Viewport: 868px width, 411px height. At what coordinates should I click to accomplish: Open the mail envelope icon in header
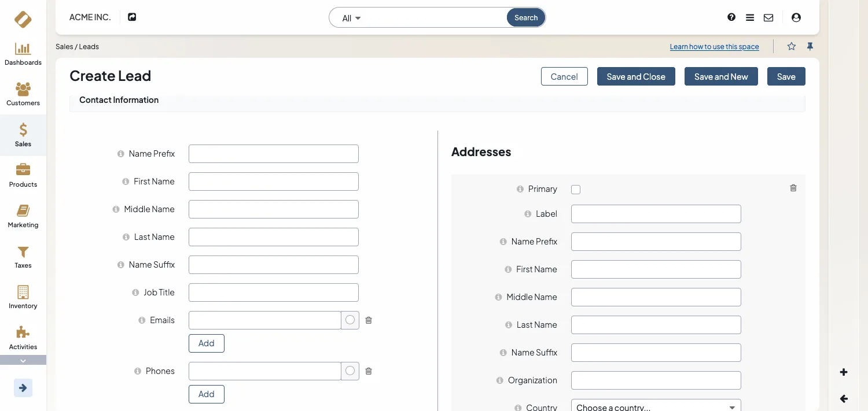coord(768,17)
